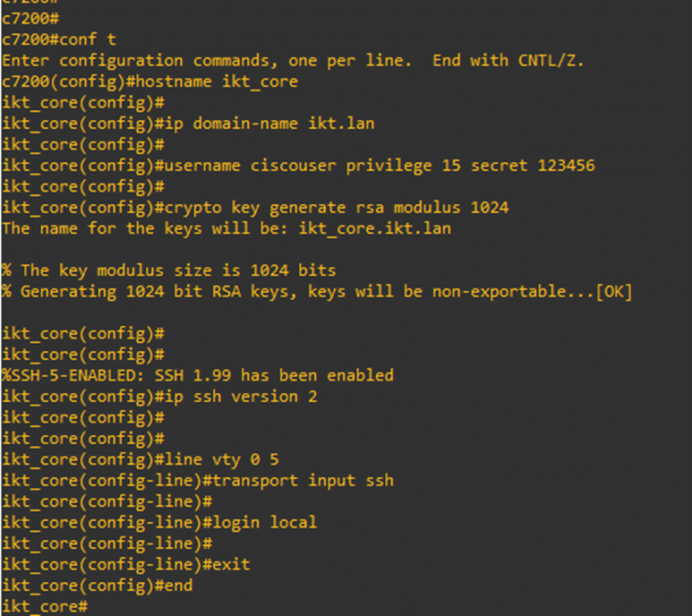
Task: Click the "conf t" command line
Action: [x=88, y=39]
